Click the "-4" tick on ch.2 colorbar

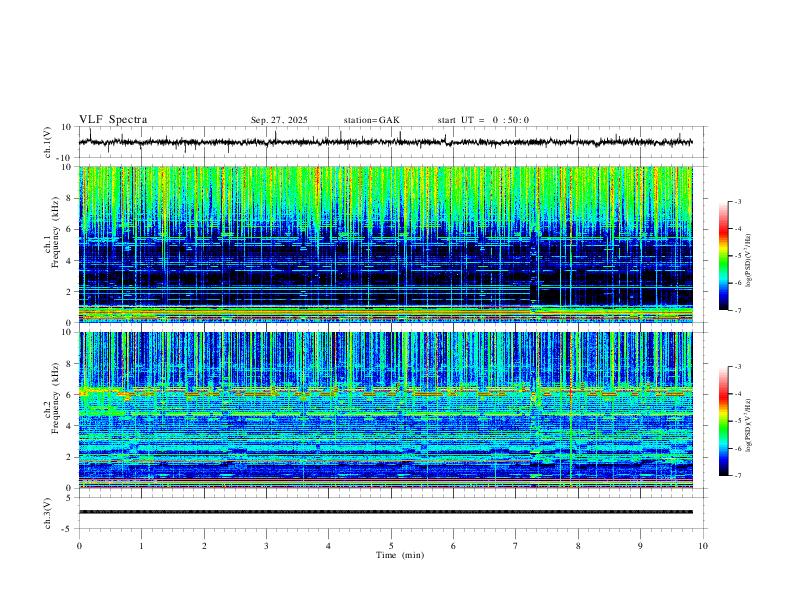pos(738,394)
